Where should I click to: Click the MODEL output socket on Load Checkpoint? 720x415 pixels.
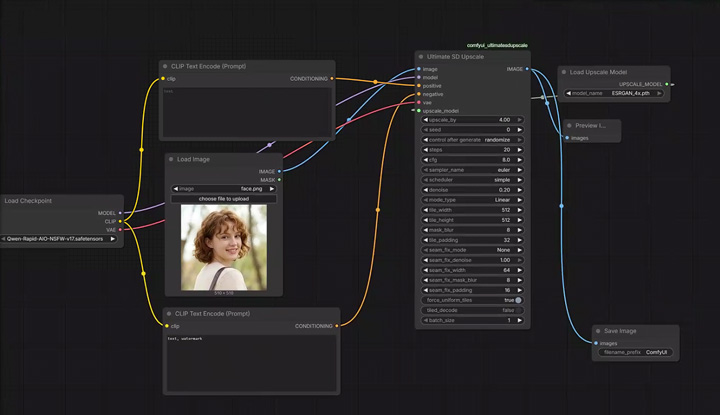[120, 213]
